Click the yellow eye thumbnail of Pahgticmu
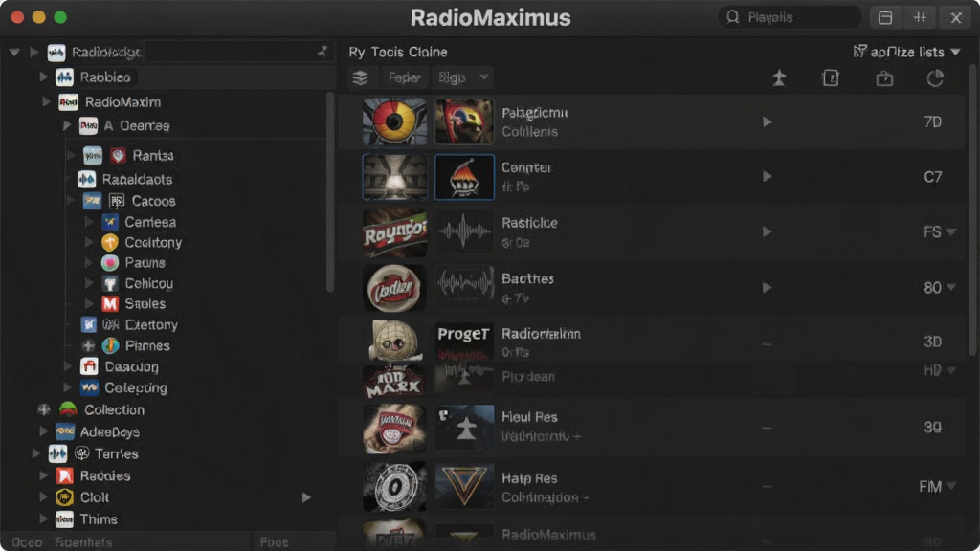 (395, 121)
